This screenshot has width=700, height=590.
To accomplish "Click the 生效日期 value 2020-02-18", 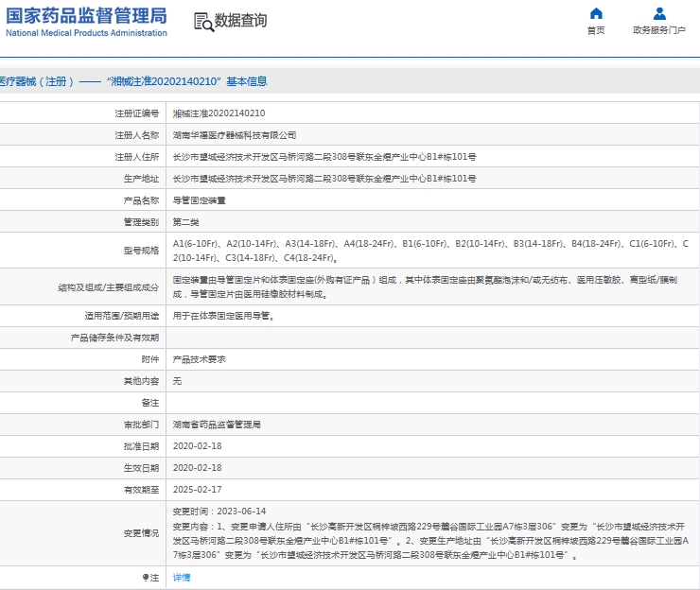I will coord(198,468).
